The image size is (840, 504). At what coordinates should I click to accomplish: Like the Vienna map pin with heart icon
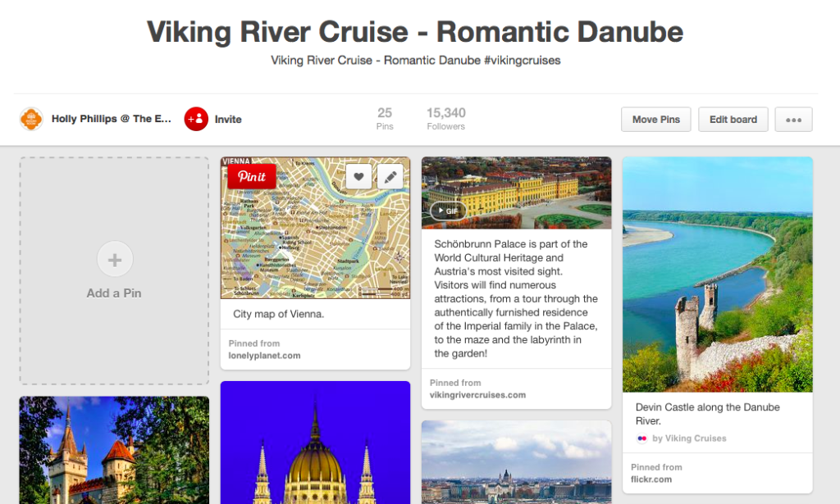click(x=358, y=176)
